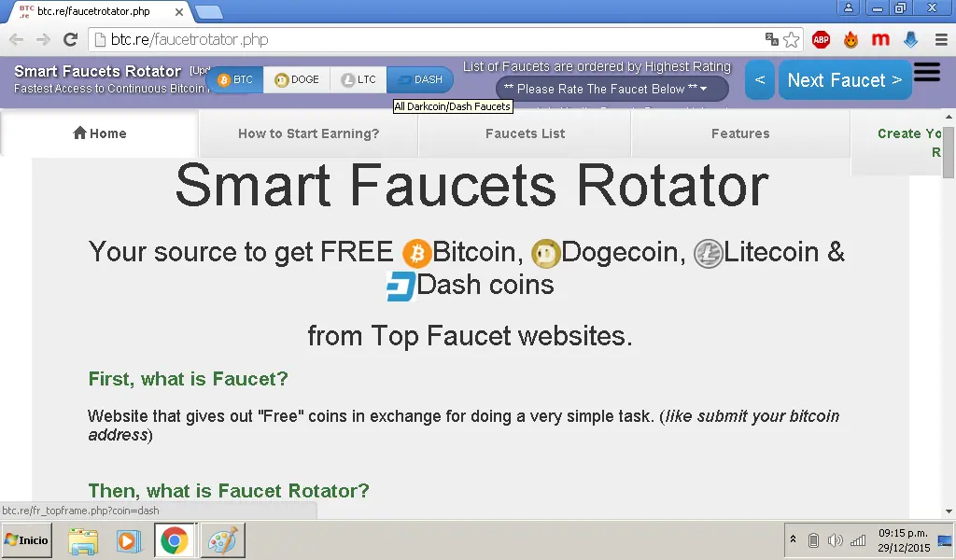Image resolution: width=956 pixels, height=560 pixels.
Task: Click the red m extension icon
Action: (x=881, y=40)
